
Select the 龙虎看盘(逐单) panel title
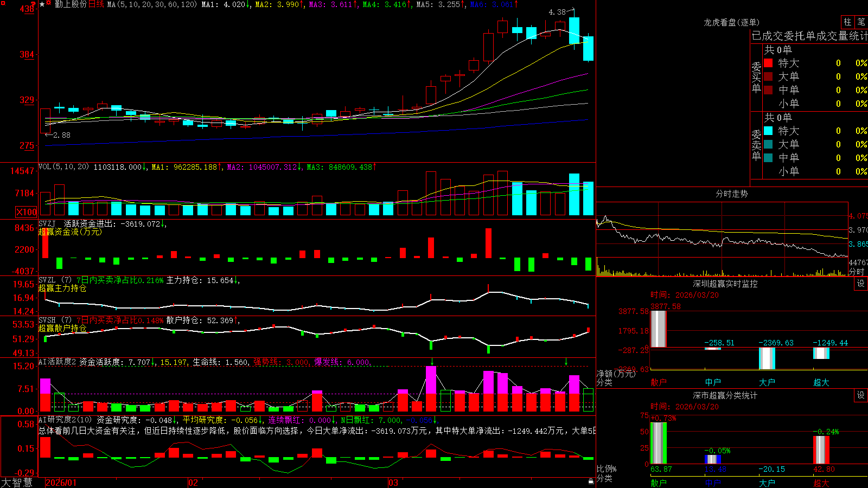[x=731, y=22]
